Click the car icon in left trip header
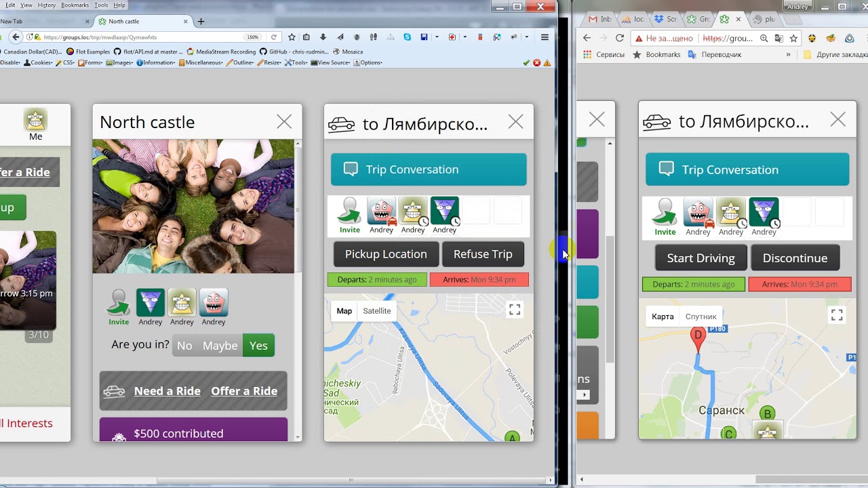Viewport: 868px width, 488px height. pyautogui.click(x=342, y=124)
